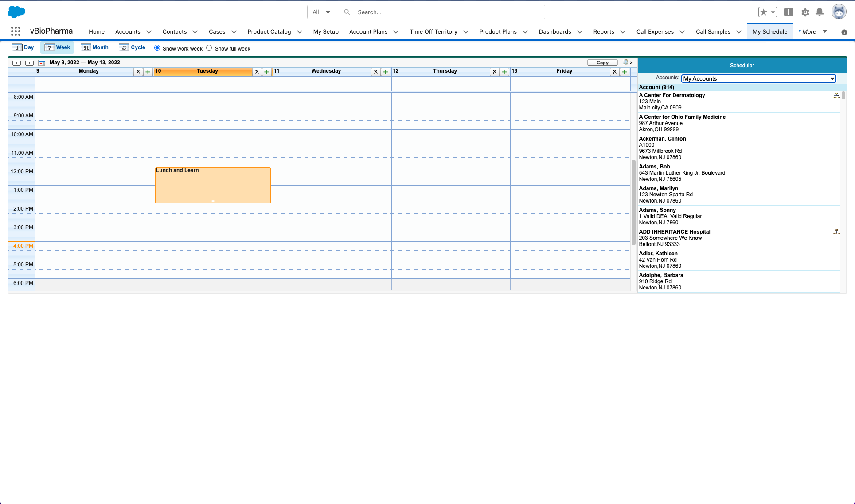Go to next week arrow
The image size is (855, 504).
(x=29, y=63)
